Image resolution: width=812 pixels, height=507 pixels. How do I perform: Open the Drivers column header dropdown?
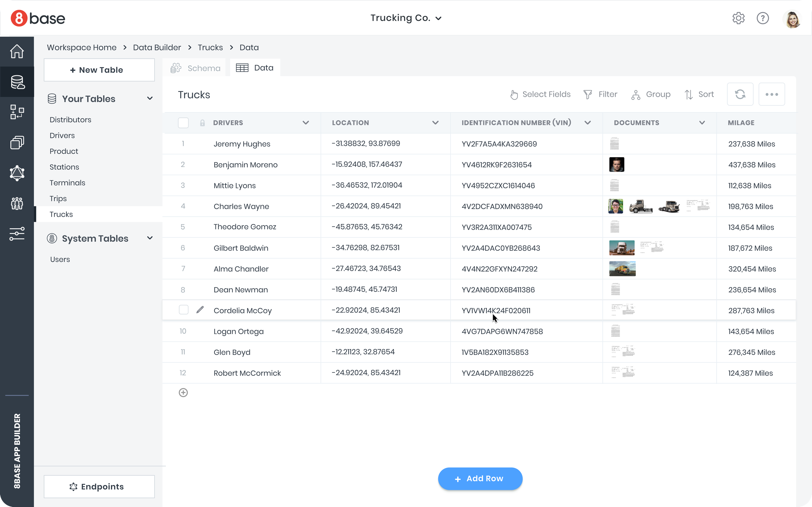(306, 123)
